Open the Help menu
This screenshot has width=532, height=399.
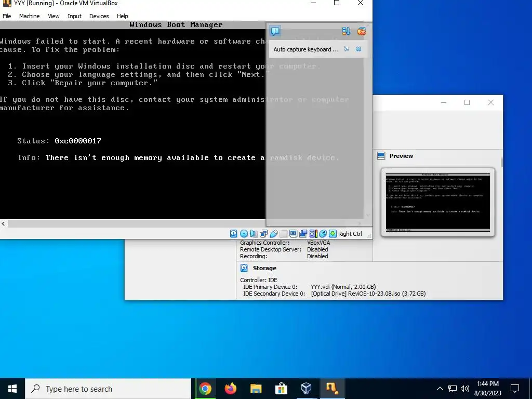pyautogui.click(x=122, y=16)
